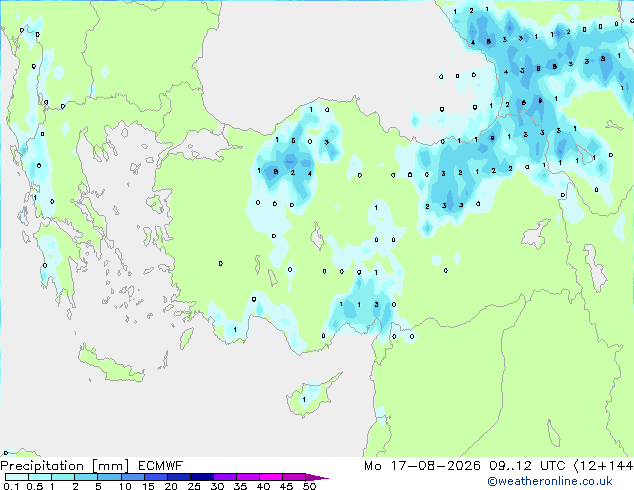Screen dimensions: 634x490
Task: Select the 35–40 mm legend swatch
Action: 247,477
